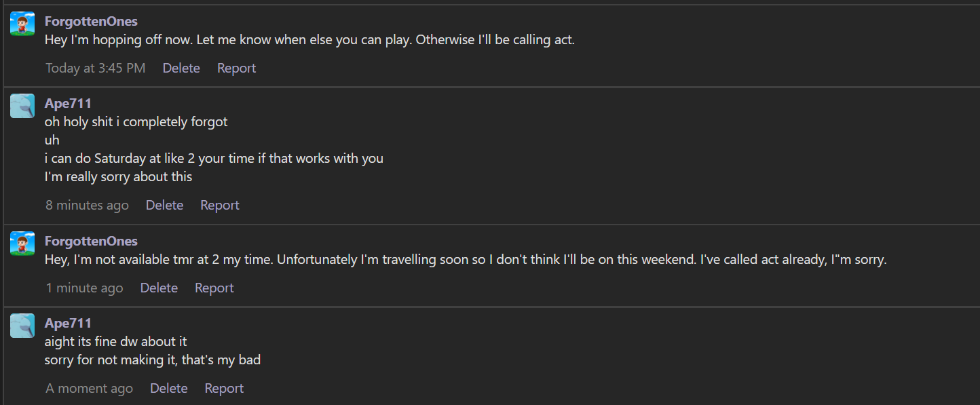Click Ape711 avatar beside "completely forgot" message
This screenshot has width=980, height=405.
pyautogui.click(x=22, y=106)
